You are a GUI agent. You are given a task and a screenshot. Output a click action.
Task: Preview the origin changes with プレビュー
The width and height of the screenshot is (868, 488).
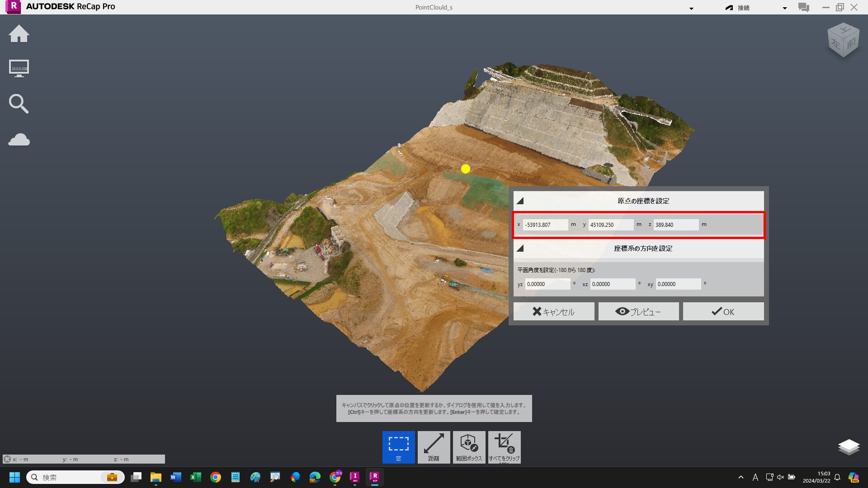638,311
